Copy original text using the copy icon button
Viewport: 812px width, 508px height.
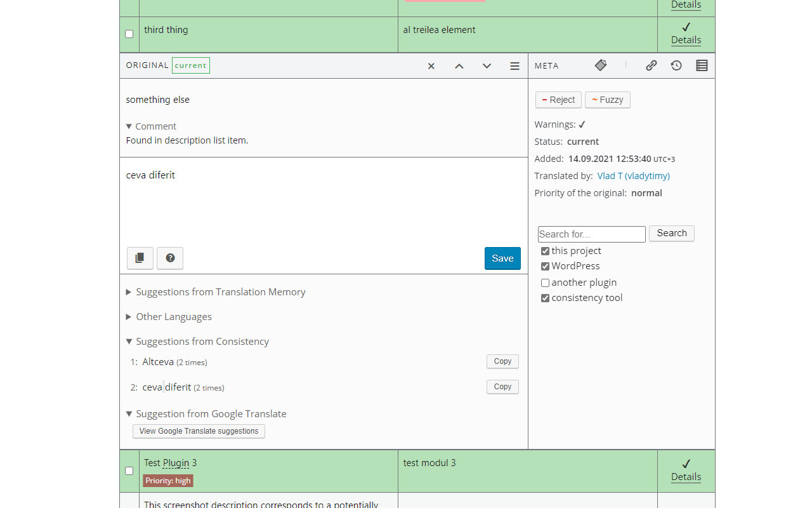coord(140,258)
